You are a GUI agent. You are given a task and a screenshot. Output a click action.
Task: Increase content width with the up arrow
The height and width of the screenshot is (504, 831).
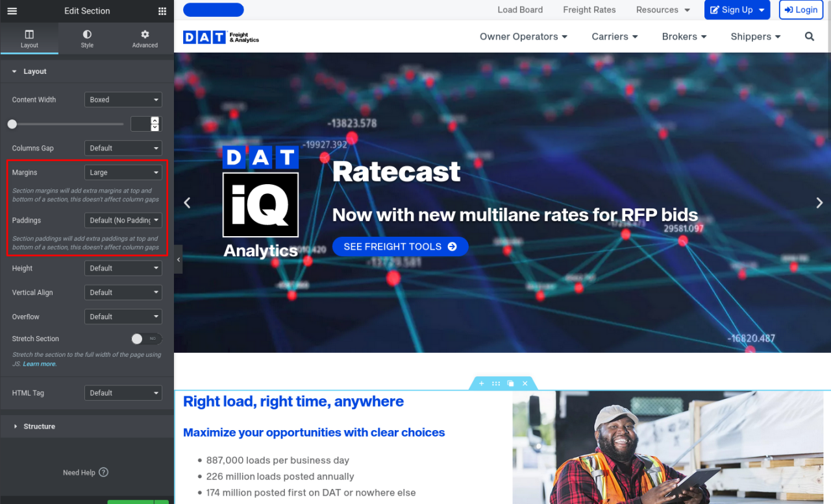coord(155,120)
